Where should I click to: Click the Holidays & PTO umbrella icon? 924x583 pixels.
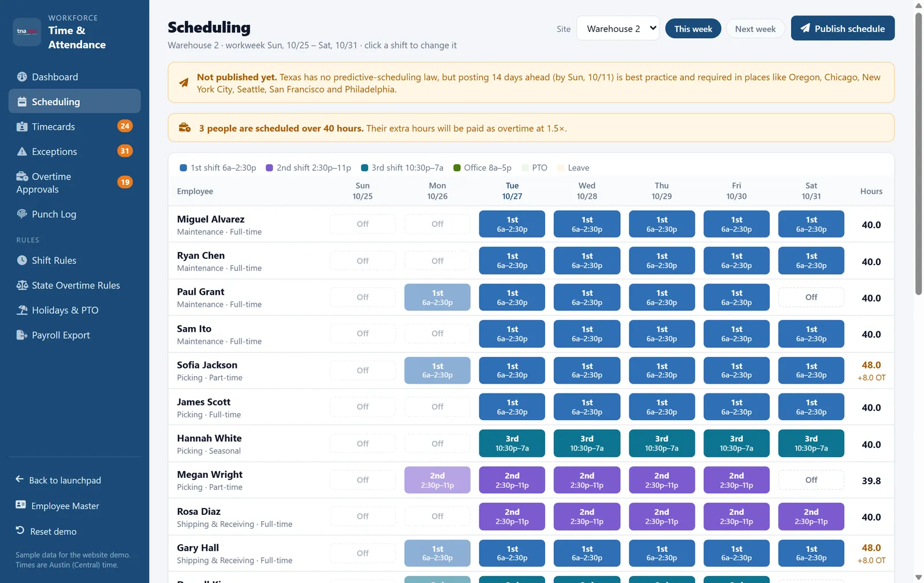[22, 310]
